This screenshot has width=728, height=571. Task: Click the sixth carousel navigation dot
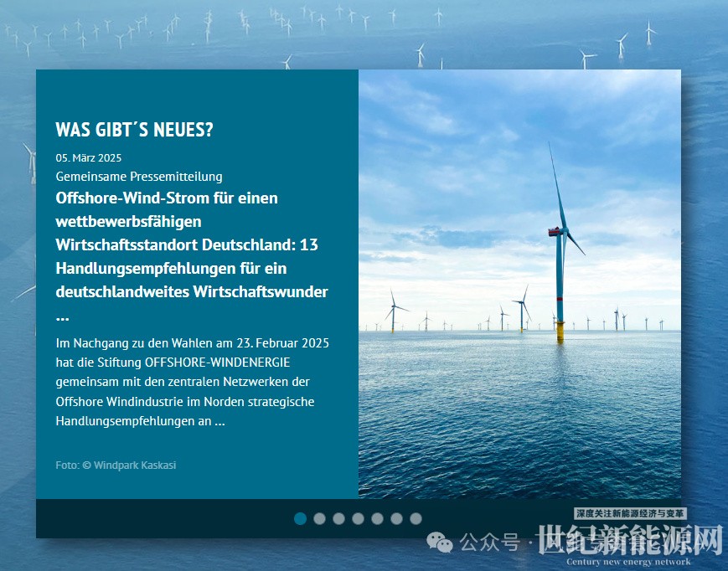click(396, 519)
